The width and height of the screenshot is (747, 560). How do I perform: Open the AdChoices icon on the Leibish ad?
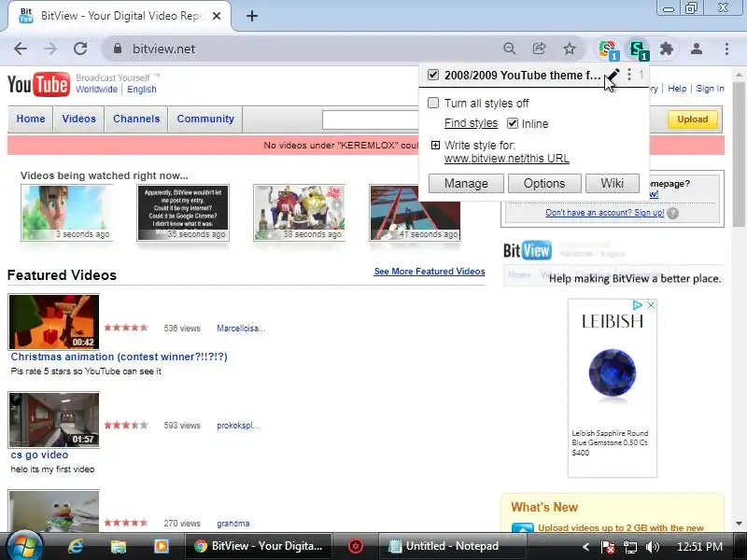point(637,305)
